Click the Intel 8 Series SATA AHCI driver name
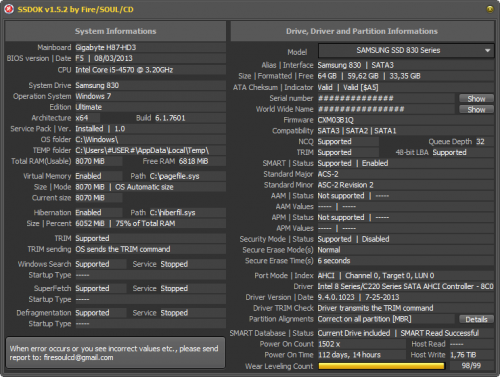This screenshot has height=377, width=500. [x=405, y=287]
